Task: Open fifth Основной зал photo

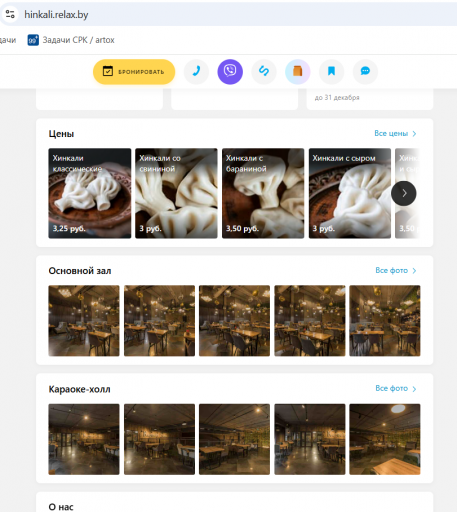Action: (x=385, y=321)
